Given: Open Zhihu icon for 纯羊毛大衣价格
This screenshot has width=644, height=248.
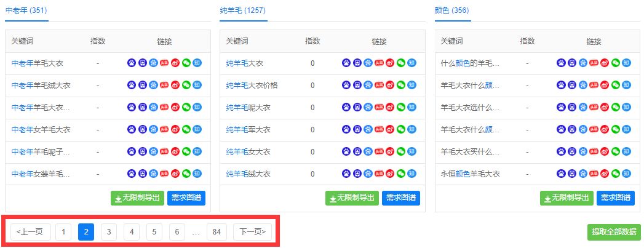Looking at the screenshot, I should [412, 85].
